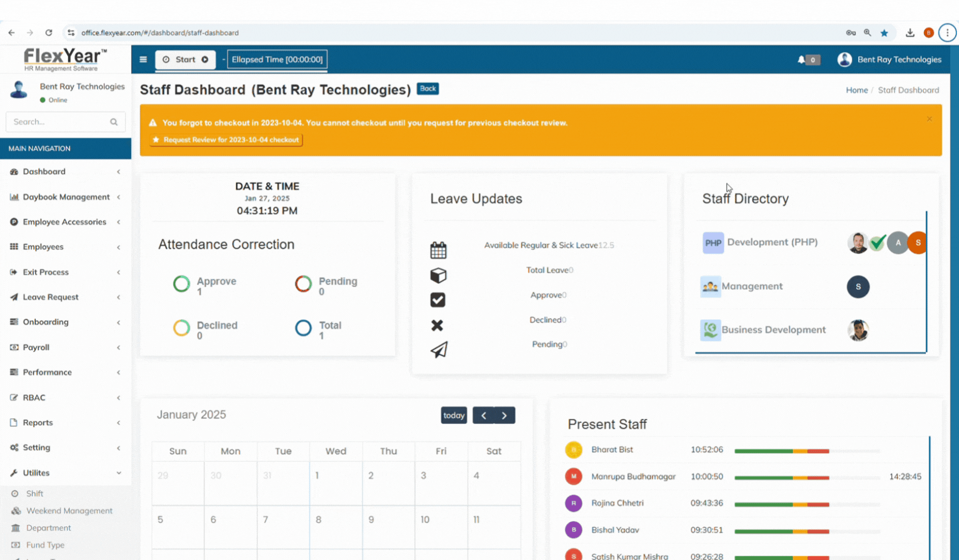Screen dimensions: 959x560
Task: Select the Approve attendance correction circle
Action: point(181,284)
